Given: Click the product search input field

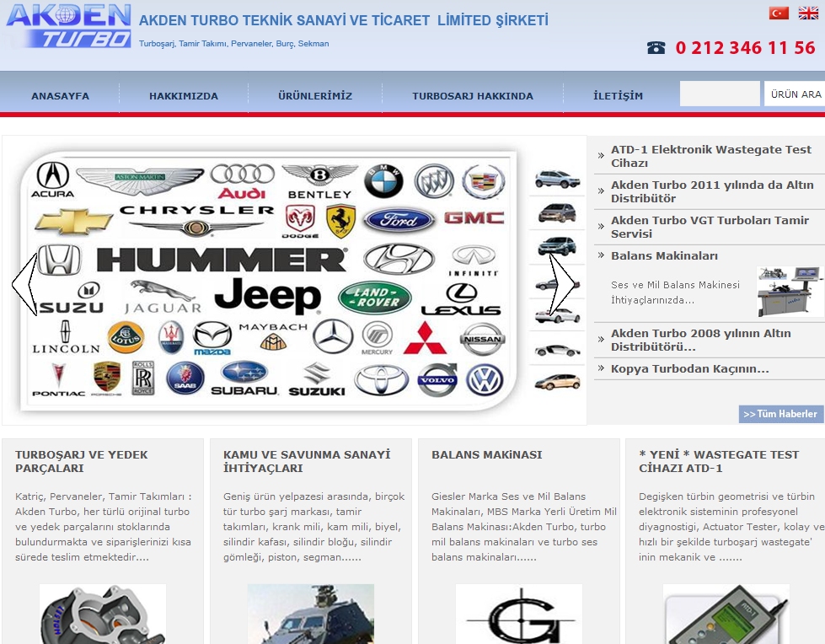Looking at the screenshot, I should point(720,94).
